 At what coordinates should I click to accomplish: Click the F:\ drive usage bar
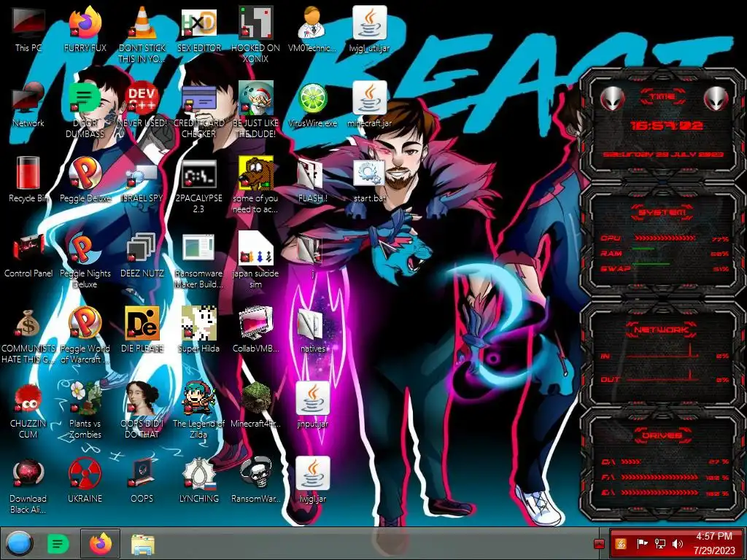(660, 477)
